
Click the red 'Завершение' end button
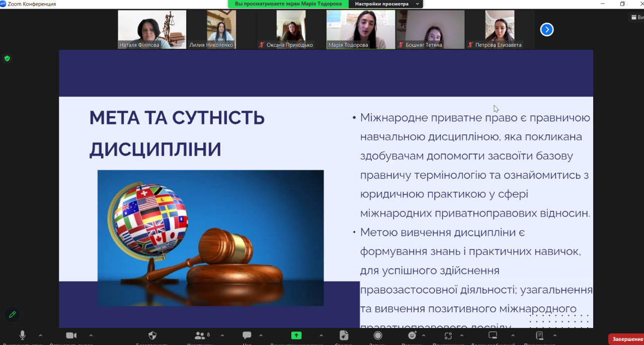point(627,339)
